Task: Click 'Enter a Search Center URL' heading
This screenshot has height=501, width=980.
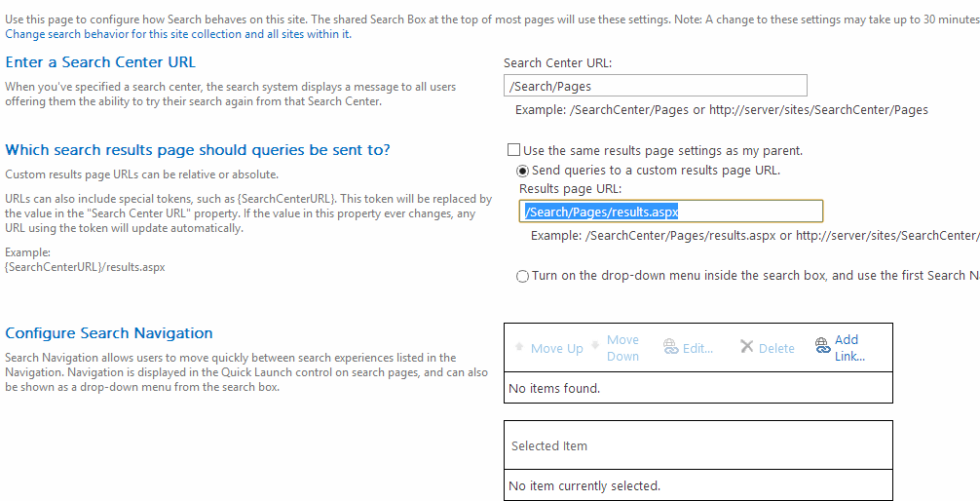Action: pos(100,62)
